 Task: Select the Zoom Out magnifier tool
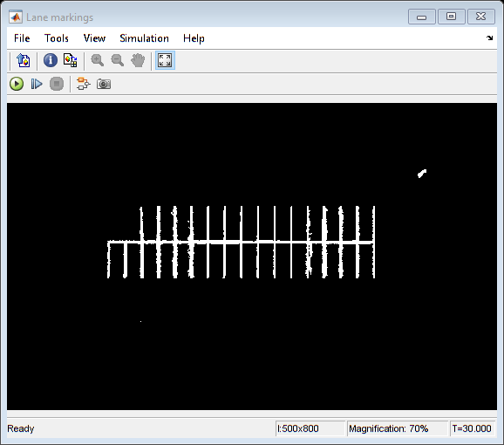[x=118, y=60]
